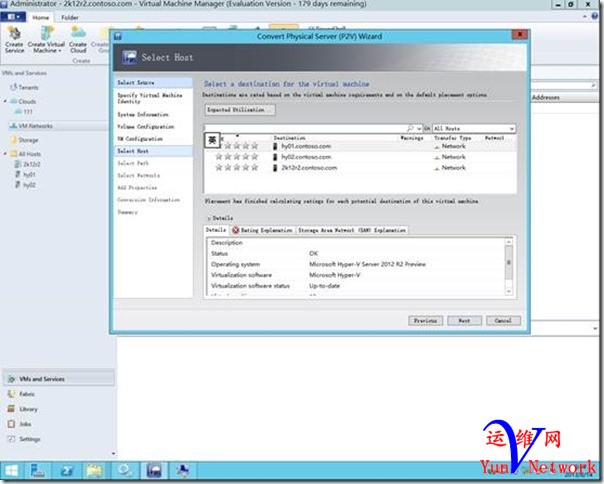
Task: Sort by the Warnings column header
Action: (412, 138)
